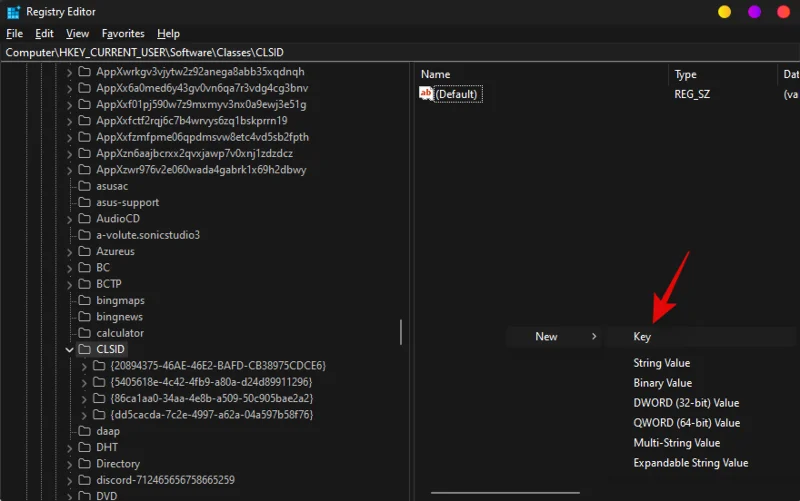Choose Key from the New submenu
800x501 pixels.
coord(642,337)
